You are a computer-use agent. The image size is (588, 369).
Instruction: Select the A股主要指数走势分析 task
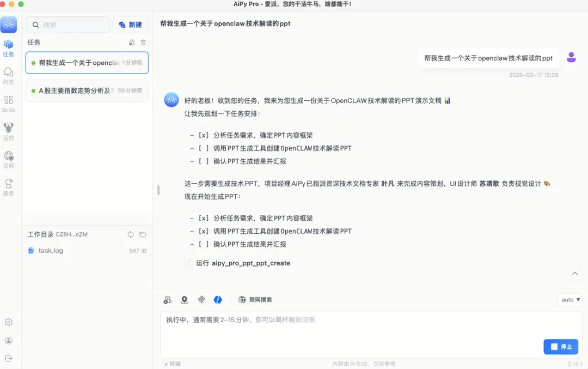87,90
